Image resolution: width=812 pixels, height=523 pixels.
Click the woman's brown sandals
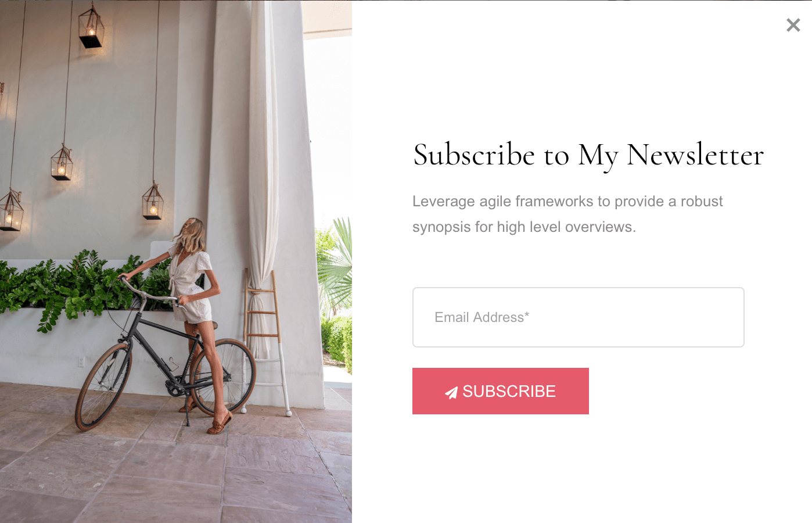(218, 424)
